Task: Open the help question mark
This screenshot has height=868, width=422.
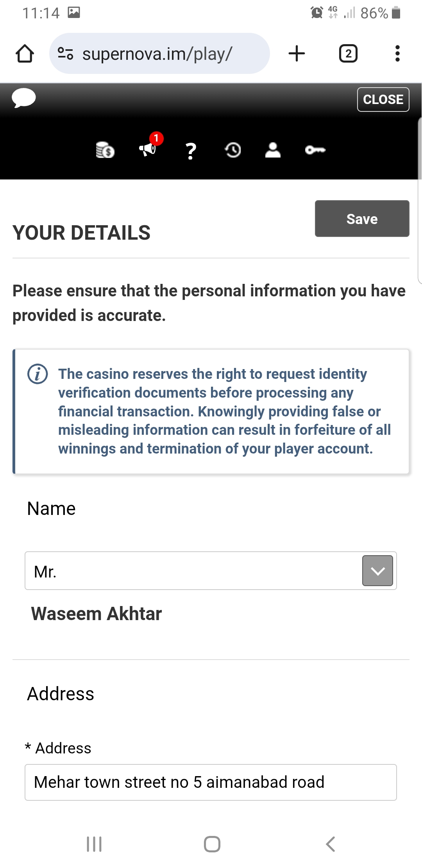Action: [x=191, y=151]
